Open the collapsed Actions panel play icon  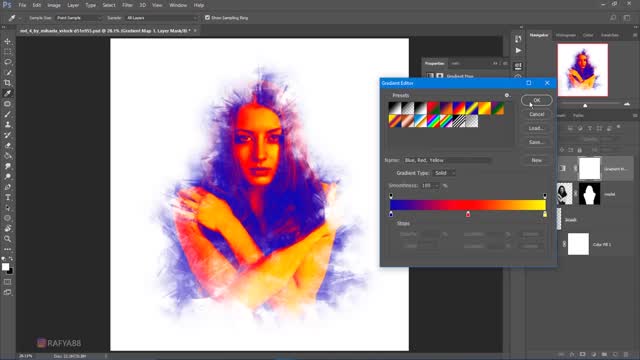518,51
